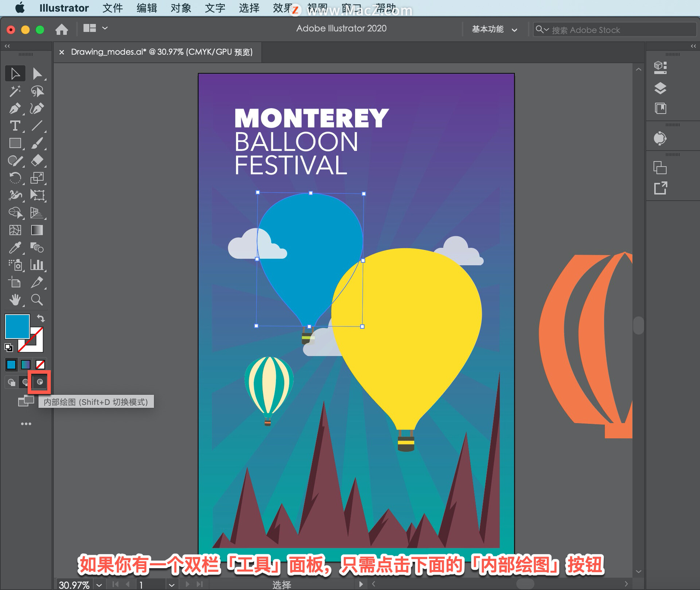Pick the Magic Wand tool
This screenshot has height=590, width=700.
pyautogui.click(x=15, y=91)
